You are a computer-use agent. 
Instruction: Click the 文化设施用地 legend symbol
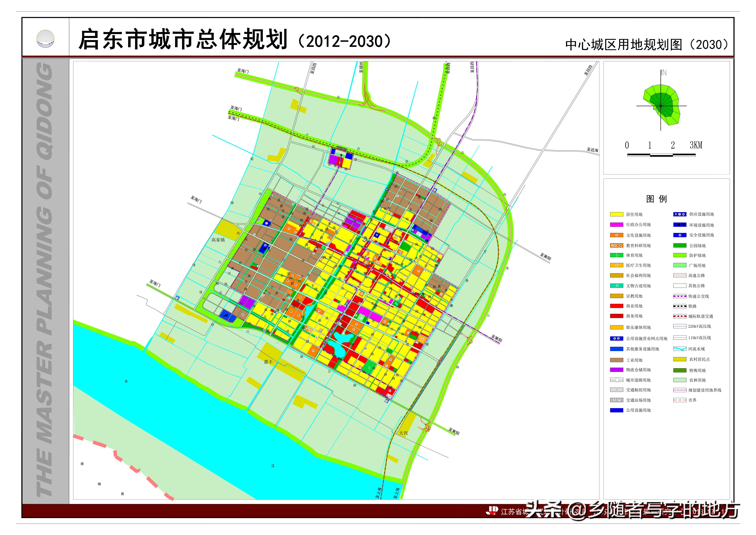[616, 235]
